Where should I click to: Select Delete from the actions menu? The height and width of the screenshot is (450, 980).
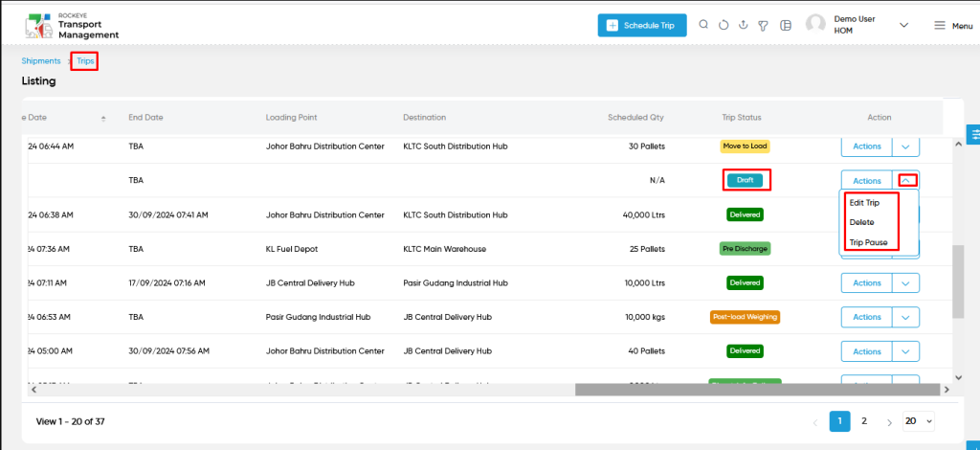(862, 222)
